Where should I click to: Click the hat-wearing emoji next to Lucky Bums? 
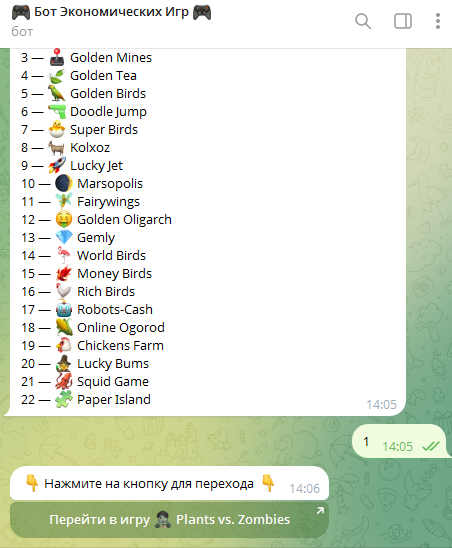64,364
